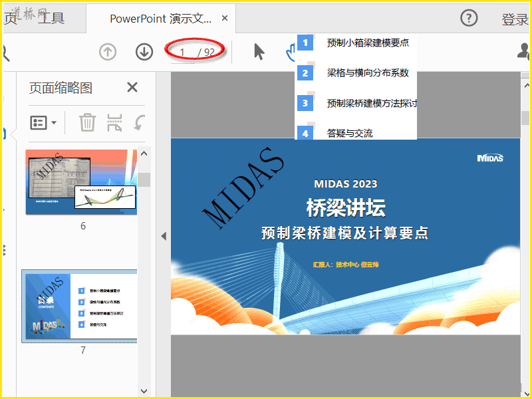This screenshot has height=399, width=532.
Task: Click document scrollbar up arrow
Action: pyautogui.click(x=526, y=85)
